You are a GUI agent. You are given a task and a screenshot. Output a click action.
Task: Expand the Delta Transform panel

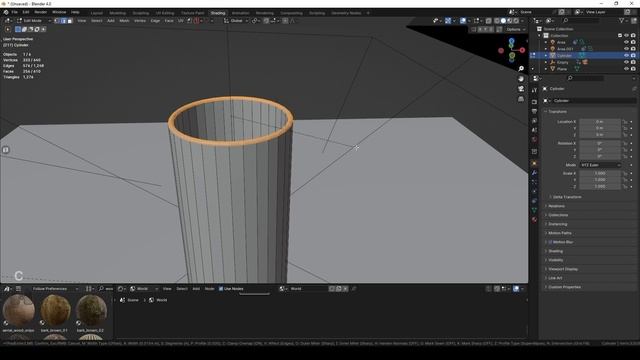[x=567, y=197]
